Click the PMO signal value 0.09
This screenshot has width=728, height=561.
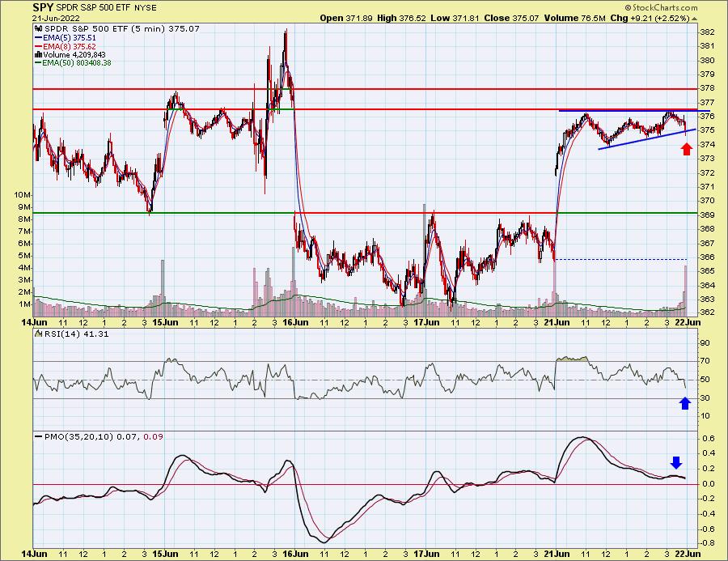coord(153,437)
